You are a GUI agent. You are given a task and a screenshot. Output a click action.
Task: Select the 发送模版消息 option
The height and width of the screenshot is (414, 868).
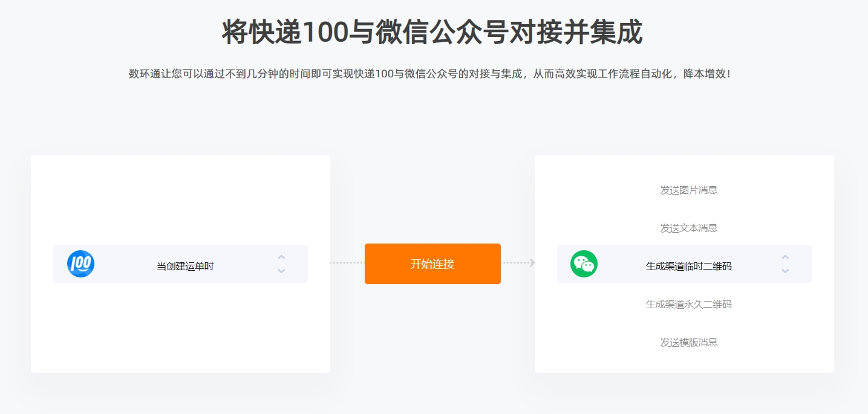coord(688,342)
